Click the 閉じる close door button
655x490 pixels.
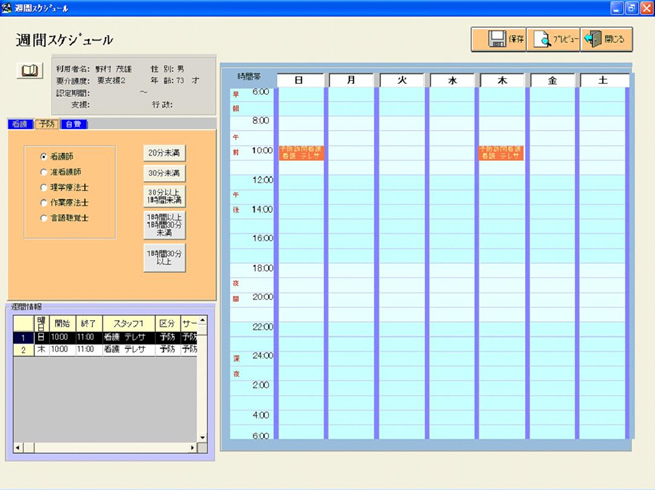(607, 39)
